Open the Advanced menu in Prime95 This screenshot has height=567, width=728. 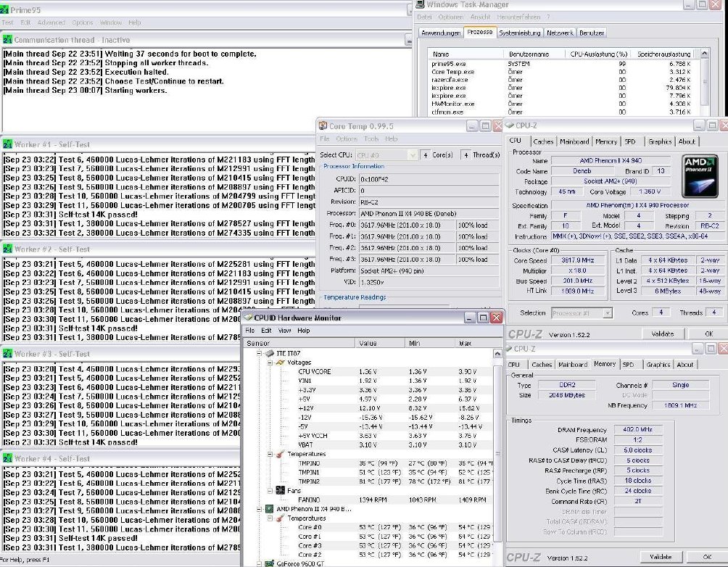pyautogui.click(x=51, y=22)
